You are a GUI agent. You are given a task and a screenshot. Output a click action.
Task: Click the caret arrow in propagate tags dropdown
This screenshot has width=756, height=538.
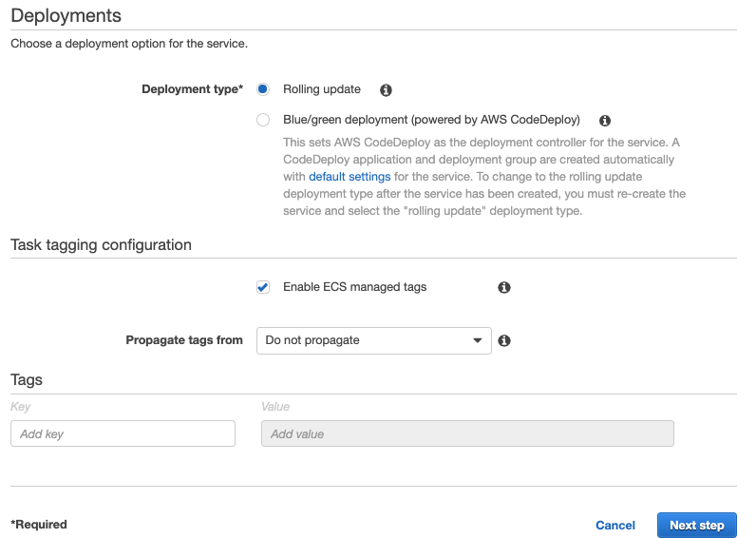coord(478,340)
